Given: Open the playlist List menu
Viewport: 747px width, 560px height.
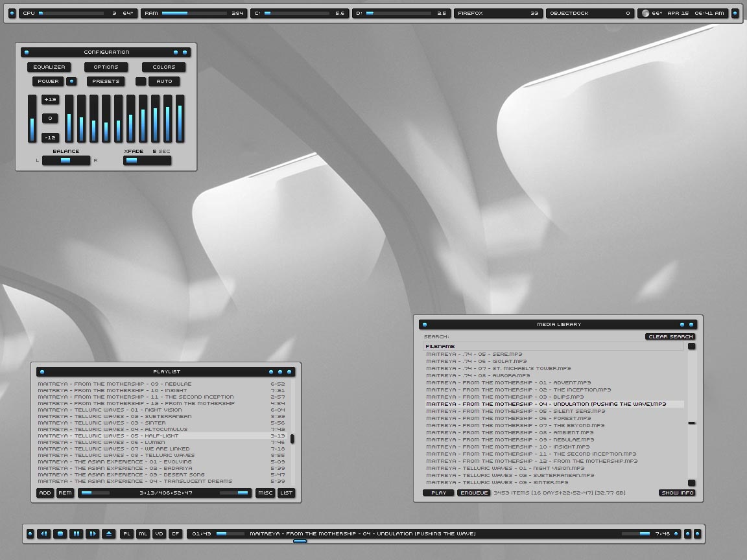Looking at the screenshot, I should [286, 493].
